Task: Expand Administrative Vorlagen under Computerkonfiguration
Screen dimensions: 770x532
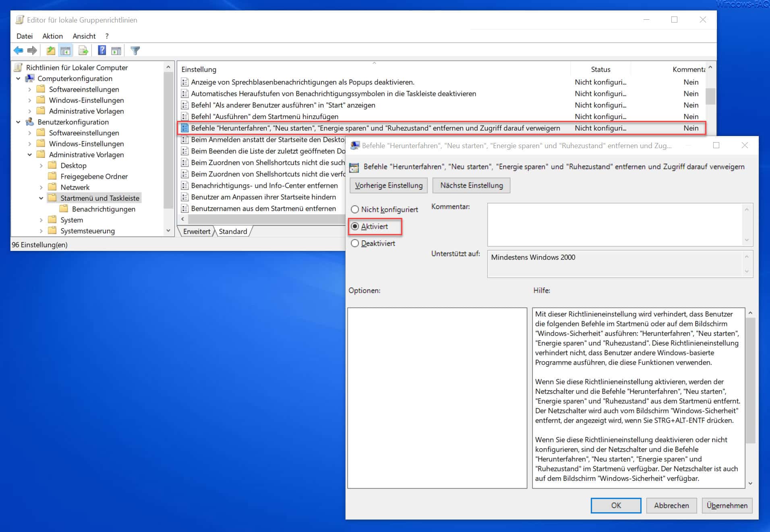Action: (x=29, y=111)
